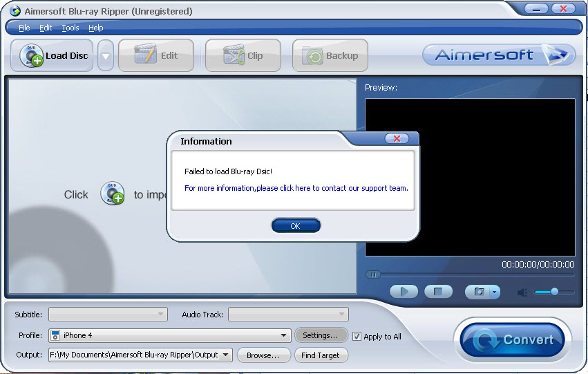
Task: Click the Aimersoft logo banner
Action: tap(499, 55)
